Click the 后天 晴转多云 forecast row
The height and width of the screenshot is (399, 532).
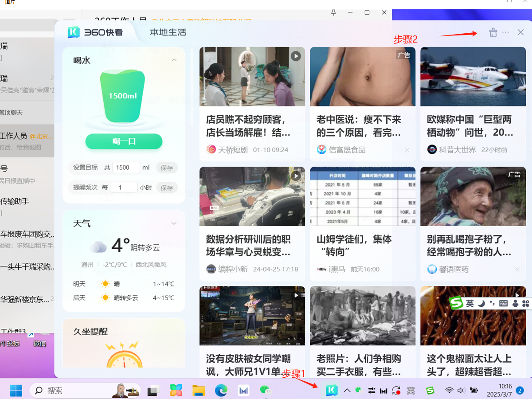tap(124, 298)
